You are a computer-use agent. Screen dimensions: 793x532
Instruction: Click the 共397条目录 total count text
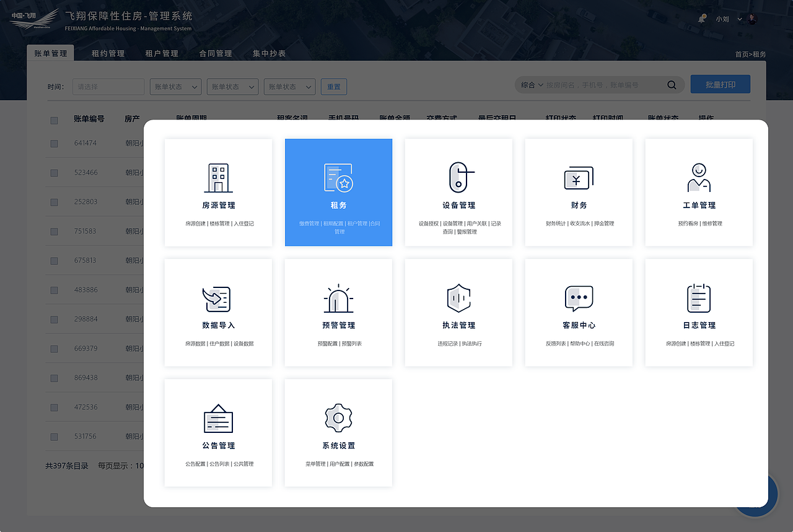coord(67,466)
